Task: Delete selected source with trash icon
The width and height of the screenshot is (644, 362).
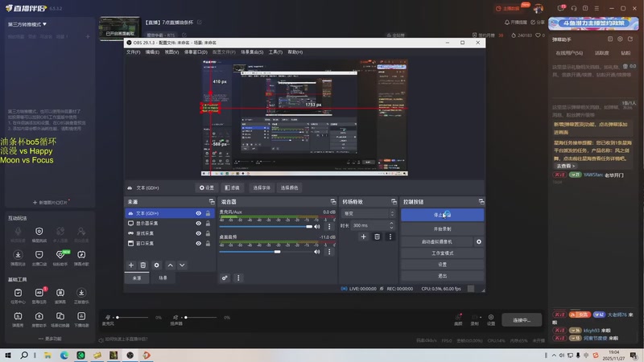Action: (143, 265)
